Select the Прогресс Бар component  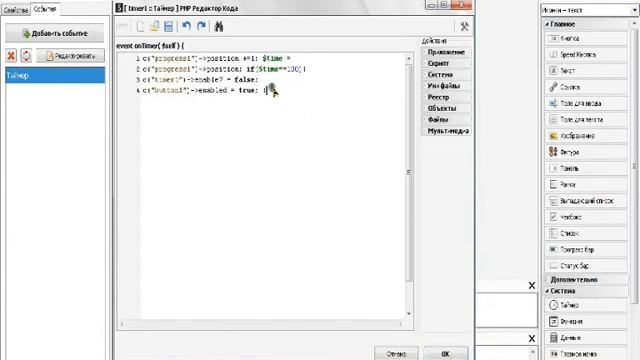point(586,249)
